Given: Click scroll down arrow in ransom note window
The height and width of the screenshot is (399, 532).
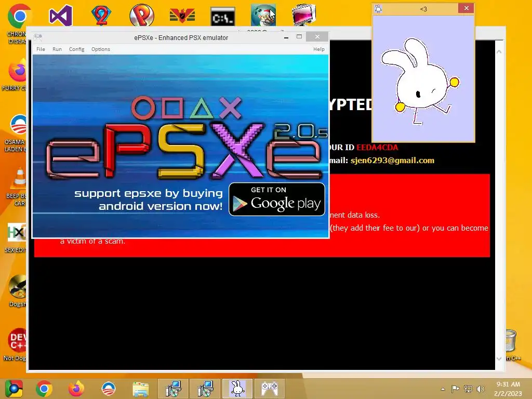Looking at the screenshot, I should (499, 359).
